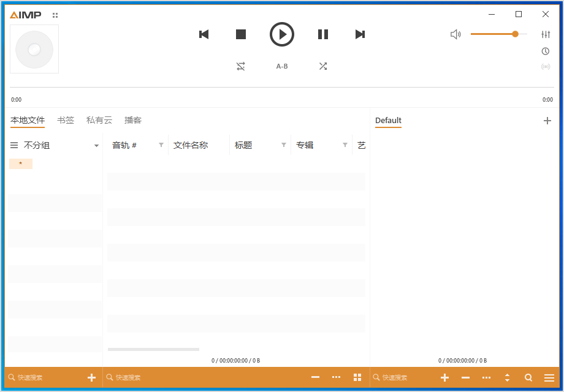Viewport: 564px width, 392px height.
Task: Set the A-B repeat point
Action: 281,66
